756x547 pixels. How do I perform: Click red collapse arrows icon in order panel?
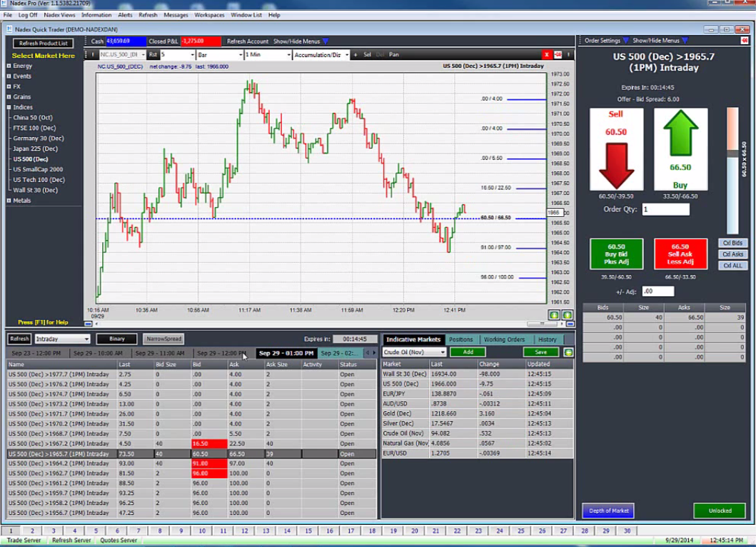(x=745, y=41)
